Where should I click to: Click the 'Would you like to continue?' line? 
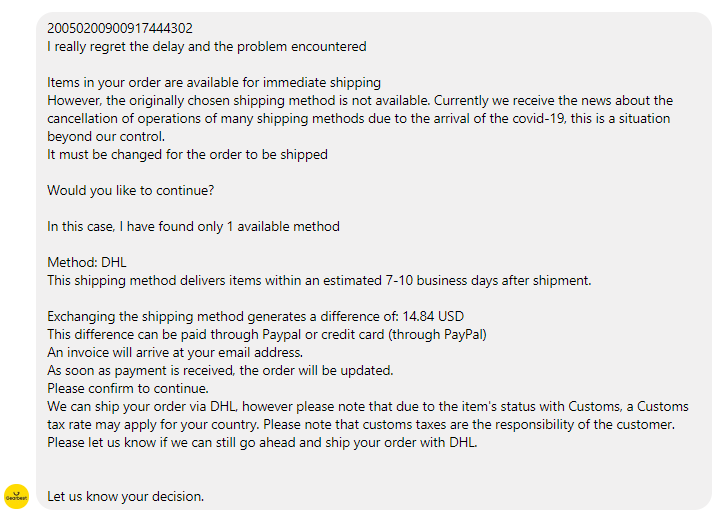point(130,191)
